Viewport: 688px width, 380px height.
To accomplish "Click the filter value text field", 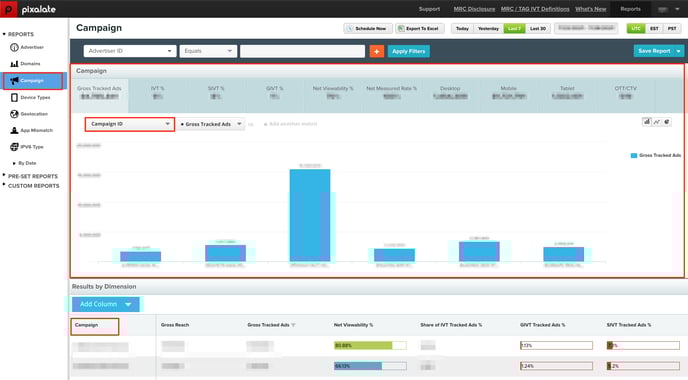I will [302, 51].
